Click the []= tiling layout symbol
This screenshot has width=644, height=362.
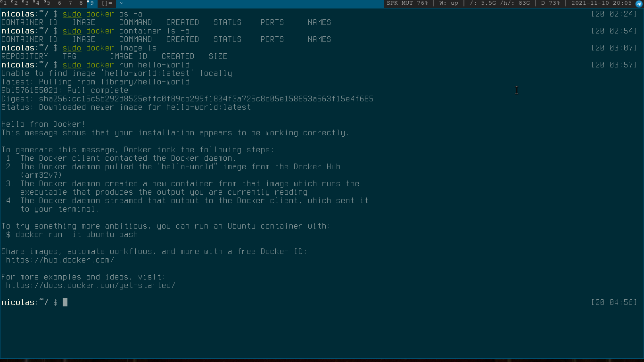107,3
